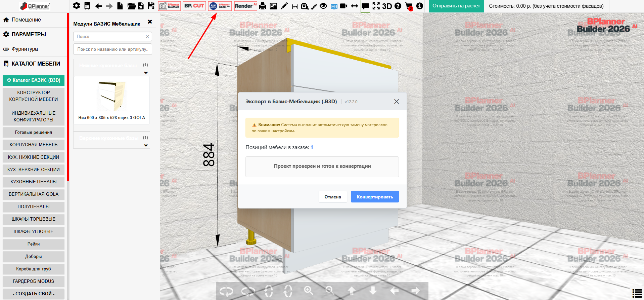Viewport: 644px width, 300px height.
Task: Select the pencil edit tool
Action: 284,6
